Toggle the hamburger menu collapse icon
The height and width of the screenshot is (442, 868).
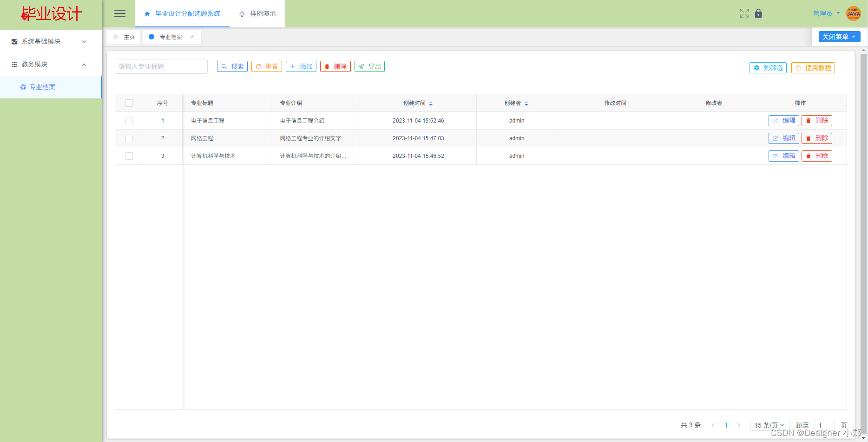[120, 13]
